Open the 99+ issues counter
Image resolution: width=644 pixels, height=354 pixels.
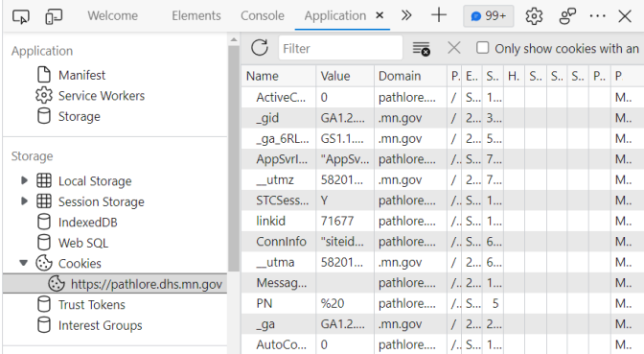pyautogui.click(x=489, y=16)
